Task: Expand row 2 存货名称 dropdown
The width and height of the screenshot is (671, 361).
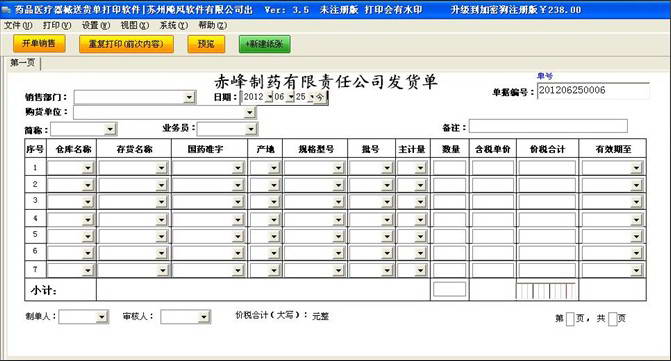Action: 161,185
